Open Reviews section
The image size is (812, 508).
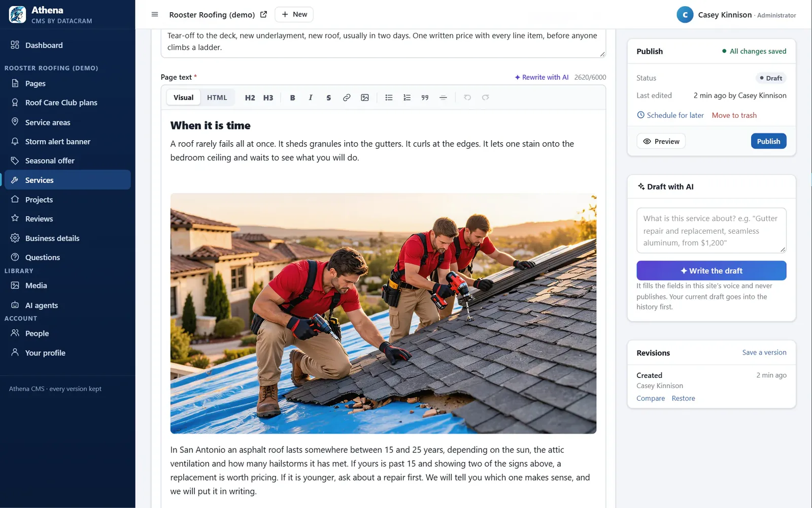[67, 219]
